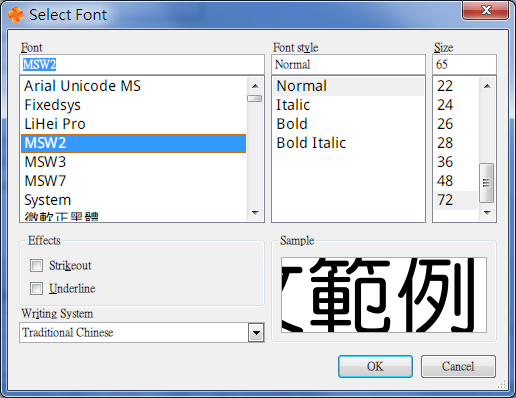Select MSW7 font in list

point(133,181)
